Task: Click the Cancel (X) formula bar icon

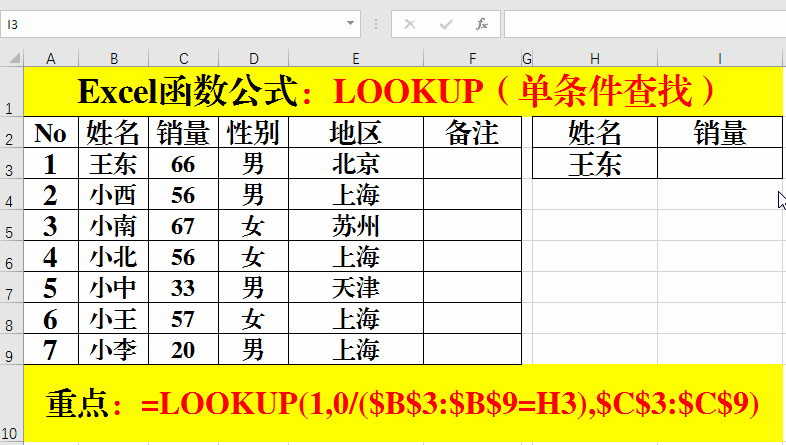Action: point(410,24)
